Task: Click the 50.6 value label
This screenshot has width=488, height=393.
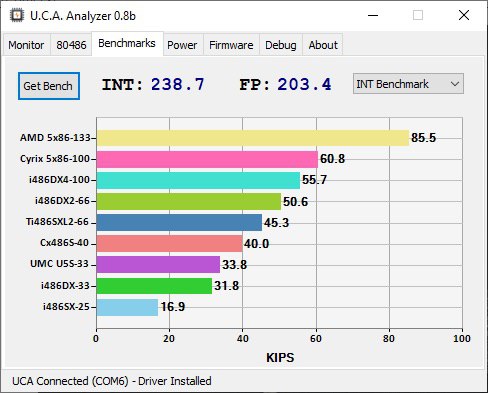Action: pos(295,202)
